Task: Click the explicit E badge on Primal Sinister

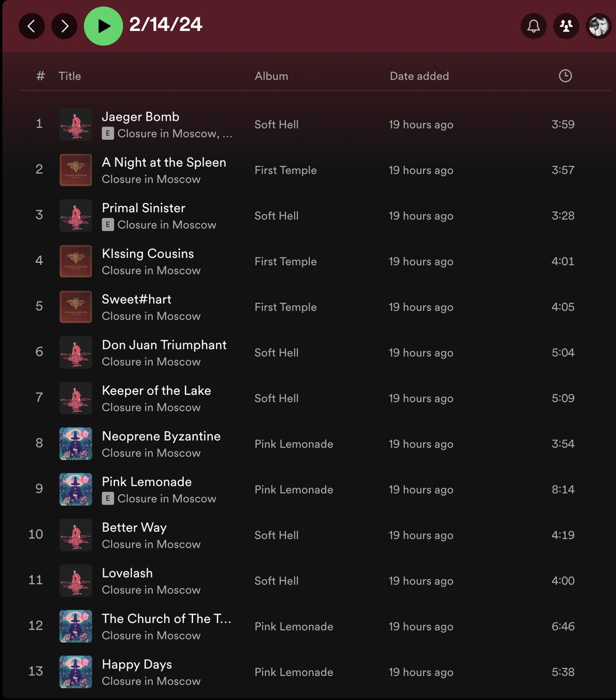Action: [x=108, y=225]
